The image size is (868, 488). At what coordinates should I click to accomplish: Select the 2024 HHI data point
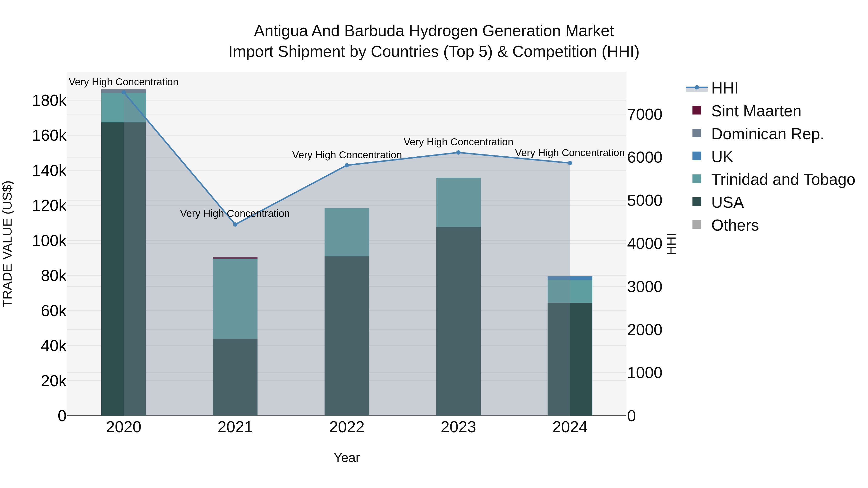(x=570, y=163)
